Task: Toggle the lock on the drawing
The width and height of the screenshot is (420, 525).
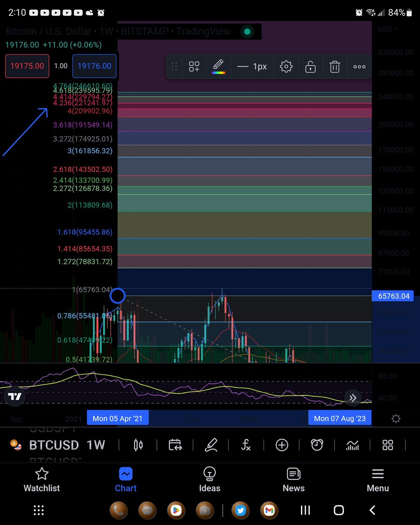Action: [310, 66]
